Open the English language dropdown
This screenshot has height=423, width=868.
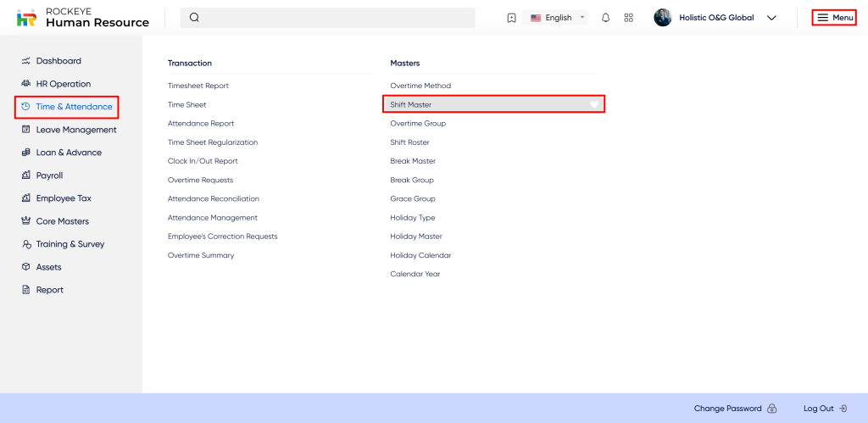coord(558,18)
